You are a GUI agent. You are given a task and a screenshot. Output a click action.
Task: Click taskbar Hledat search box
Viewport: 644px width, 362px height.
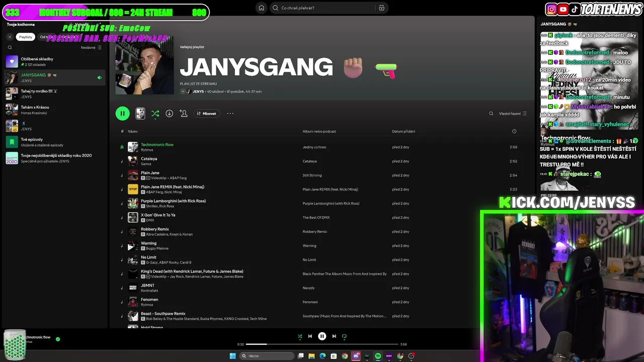click(x=267, y=356)
